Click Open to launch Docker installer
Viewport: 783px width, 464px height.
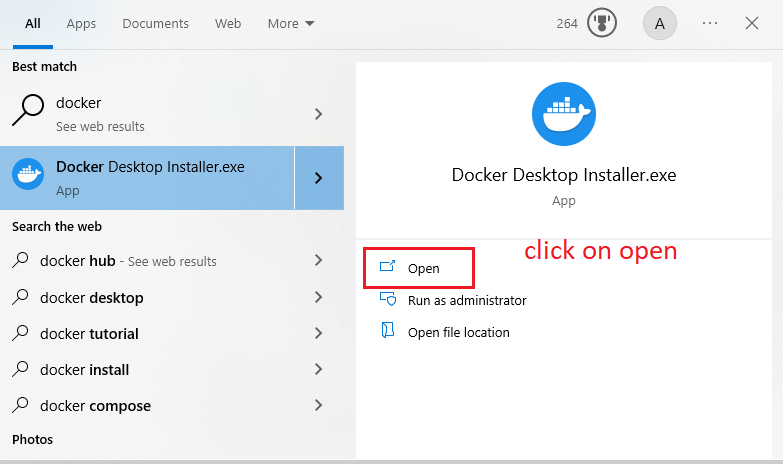[423, 268]
